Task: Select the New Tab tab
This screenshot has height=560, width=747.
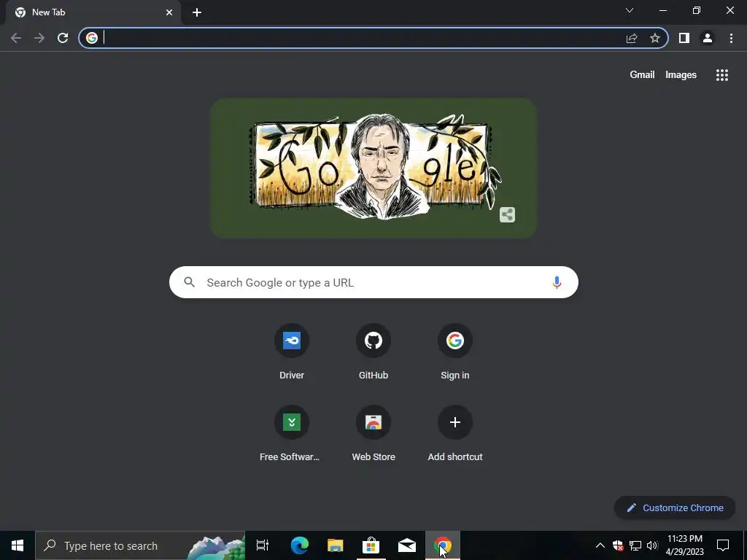Action: [93, 12]
